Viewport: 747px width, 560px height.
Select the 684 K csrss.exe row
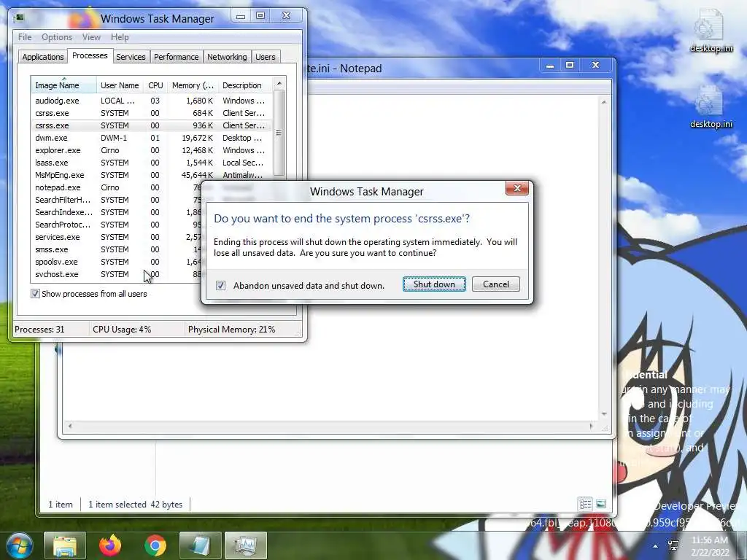[x=152, y=113]
